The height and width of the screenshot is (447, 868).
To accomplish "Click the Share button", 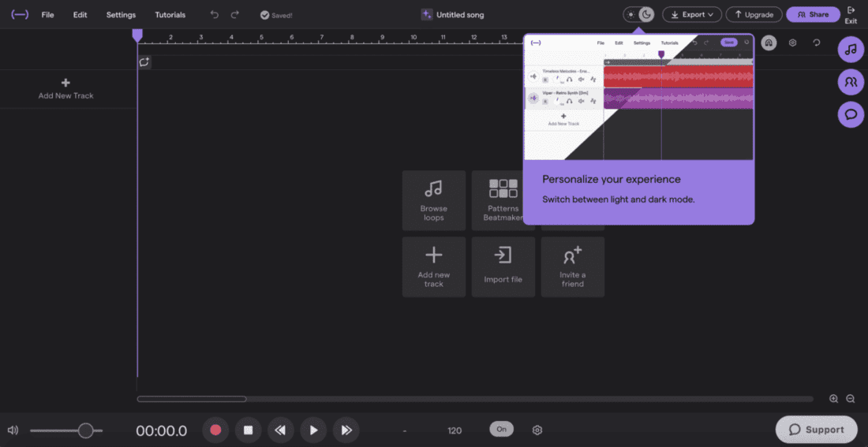I will pyautogui.click(x=814, y=14).
